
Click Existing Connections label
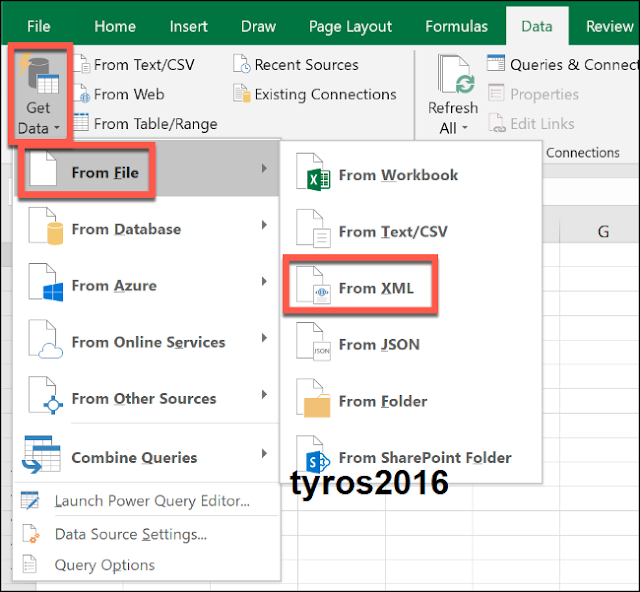325,94
